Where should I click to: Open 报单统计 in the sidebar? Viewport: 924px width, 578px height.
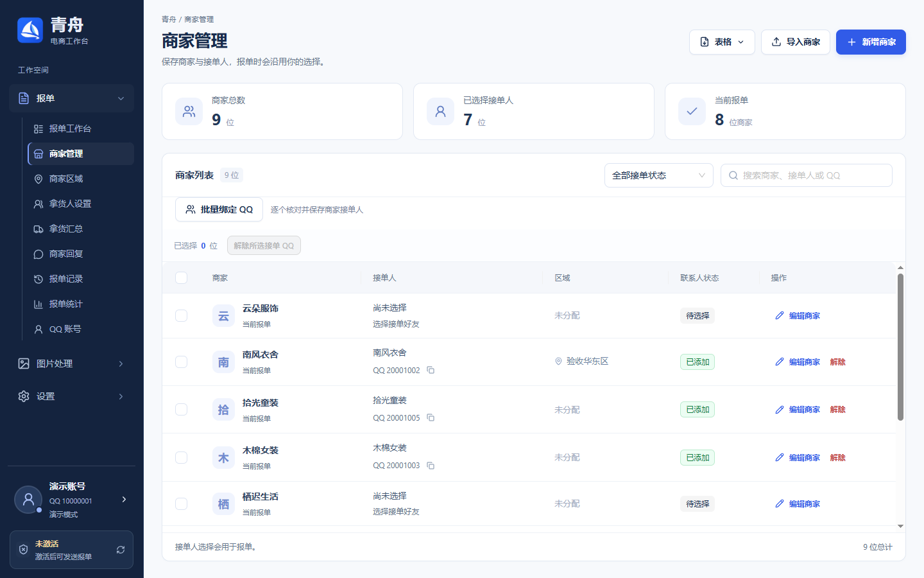pos(81,304)
